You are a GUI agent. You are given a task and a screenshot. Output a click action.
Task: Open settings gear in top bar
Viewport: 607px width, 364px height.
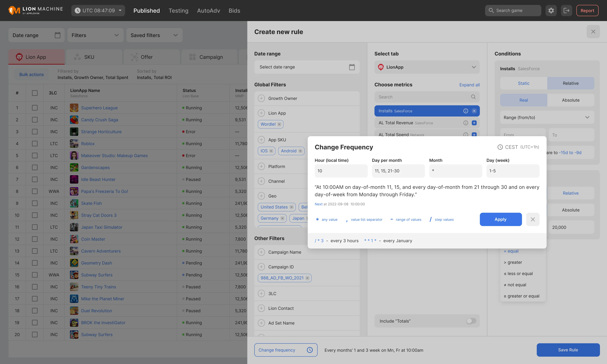tap(551, 11)
